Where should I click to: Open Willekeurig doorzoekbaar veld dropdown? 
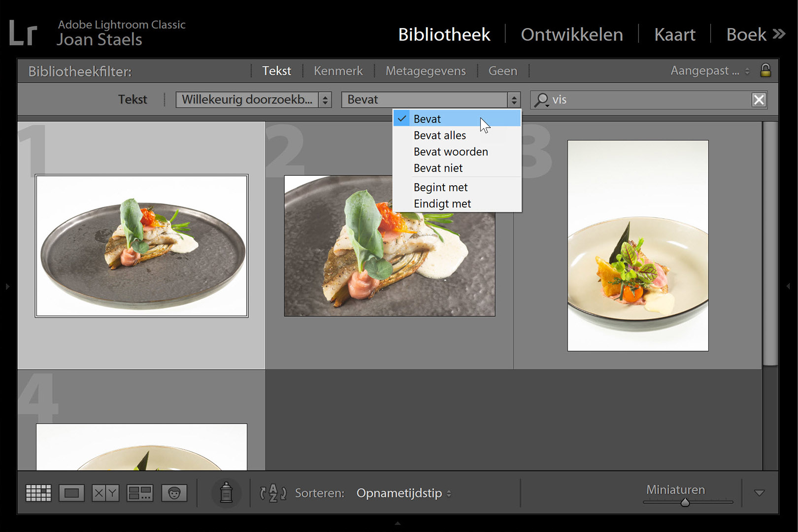(254, 100)
